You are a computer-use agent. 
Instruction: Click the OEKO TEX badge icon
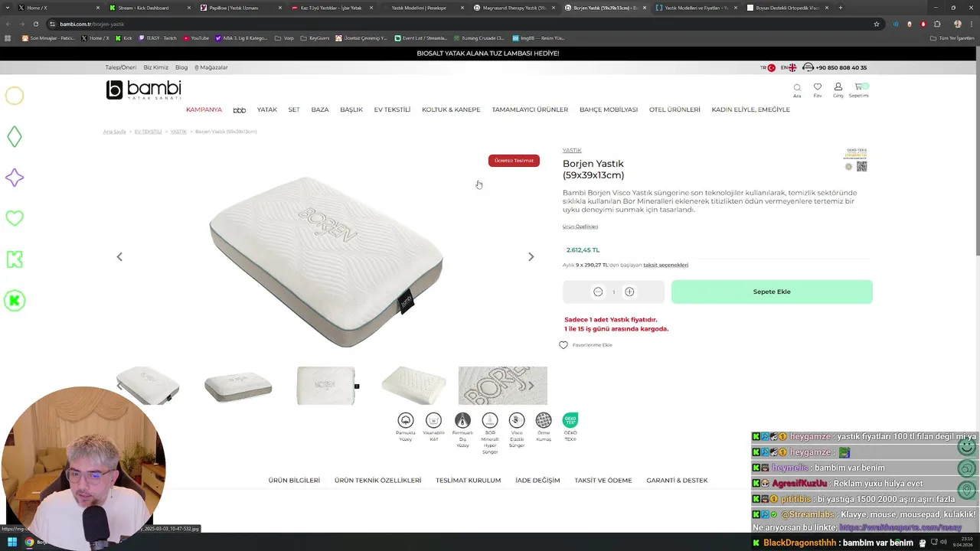click(x=570, y=420)
